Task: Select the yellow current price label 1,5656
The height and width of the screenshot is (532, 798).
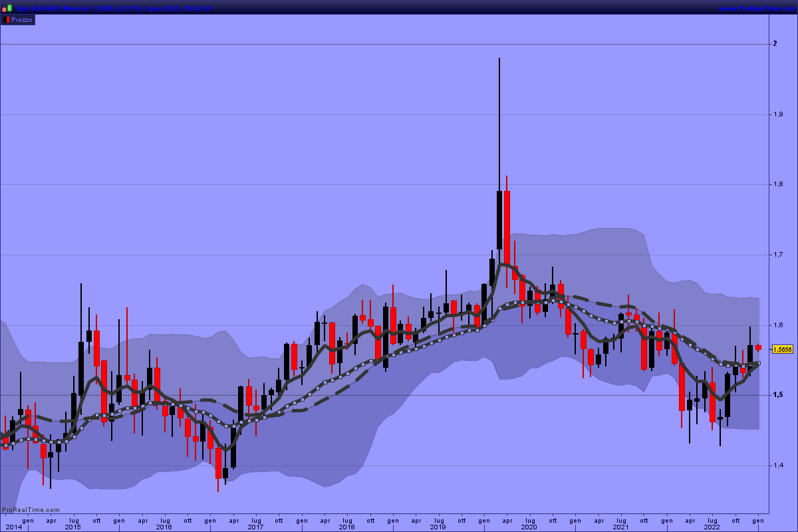Action: 783,349
